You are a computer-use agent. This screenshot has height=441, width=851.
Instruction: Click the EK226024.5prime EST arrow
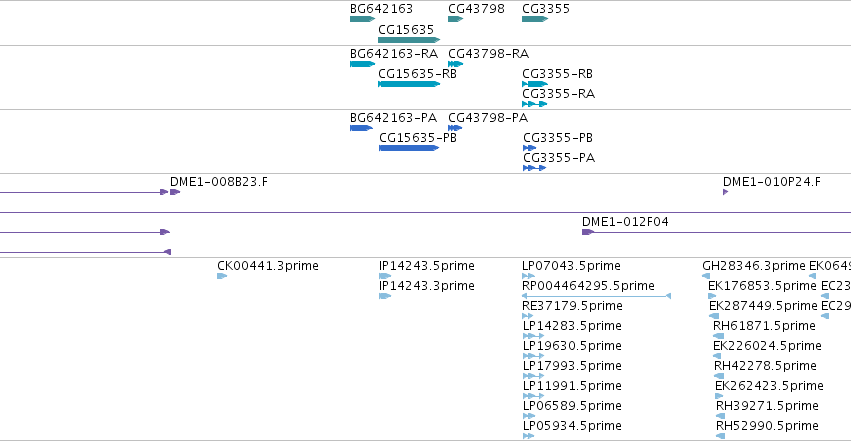click(x=719, y=356)
